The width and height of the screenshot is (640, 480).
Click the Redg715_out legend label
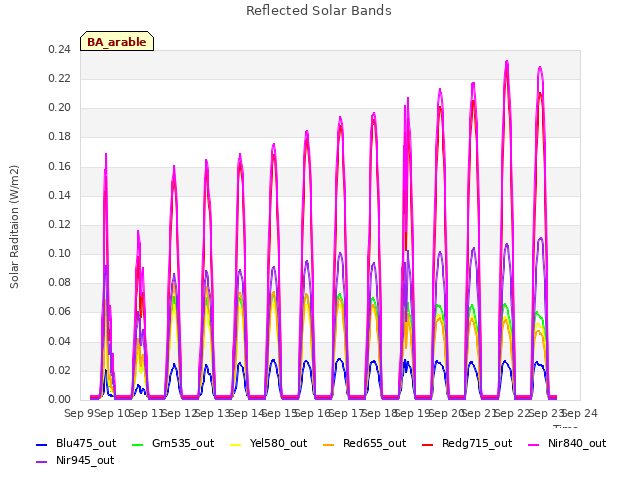477,443
